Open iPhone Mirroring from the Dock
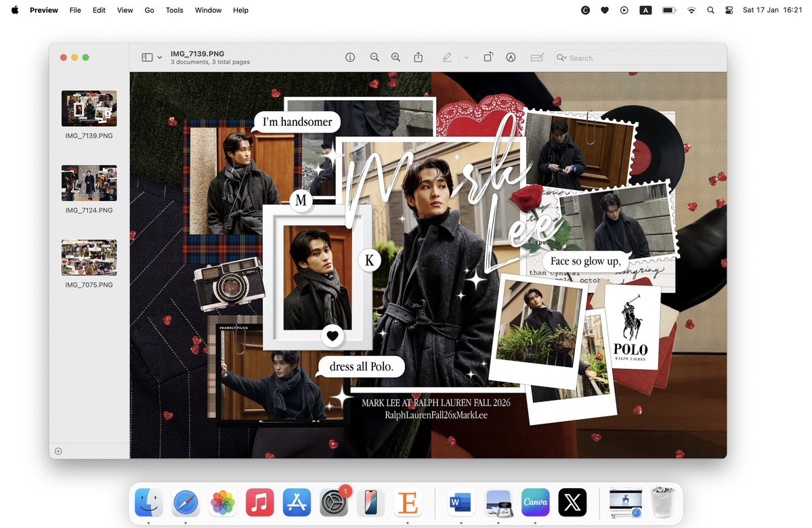 [371, 502]
